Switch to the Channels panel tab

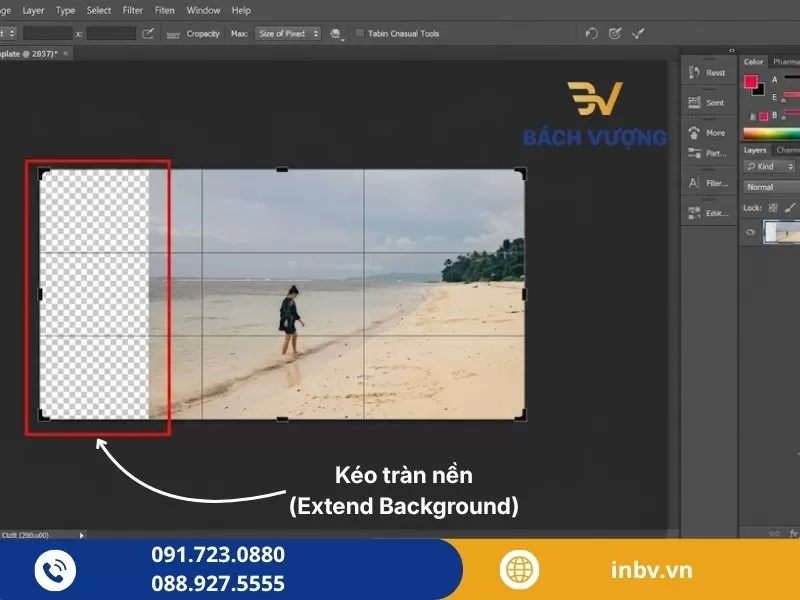click(787, 150)
